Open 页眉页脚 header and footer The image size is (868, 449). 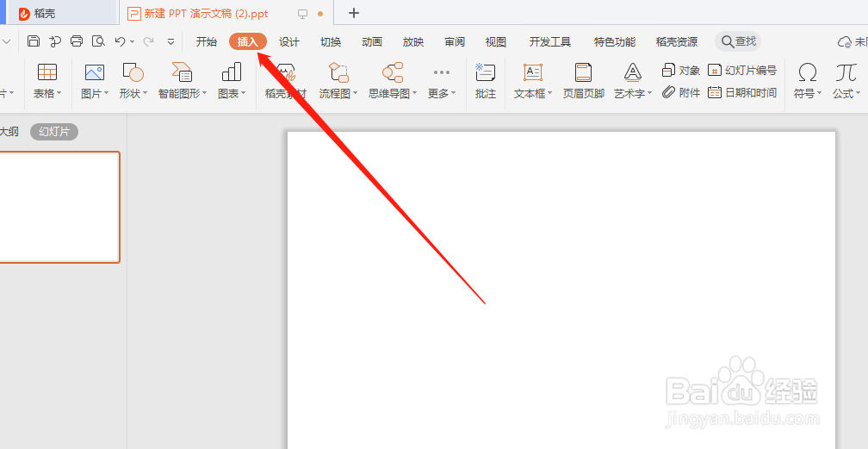click(x=584, y=80)
